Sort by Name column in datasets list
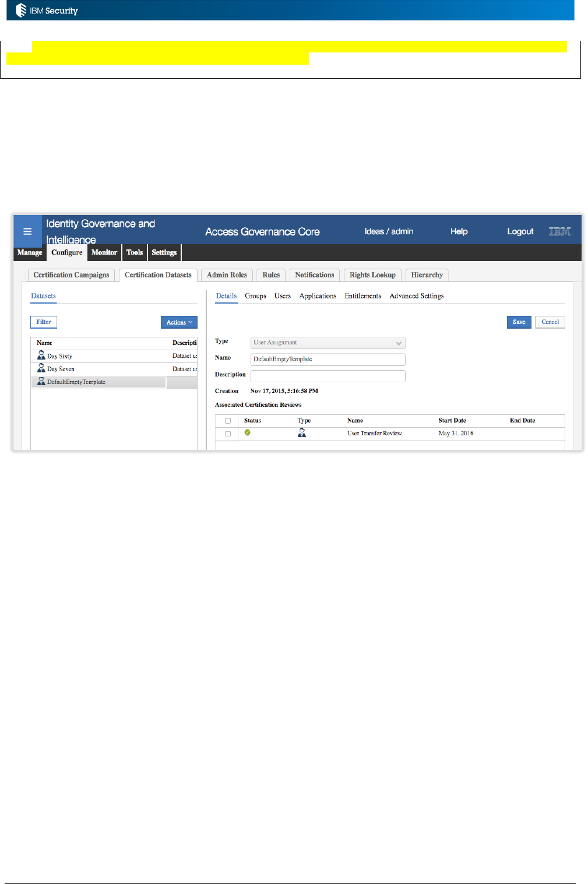 click(x=44, y=343)
